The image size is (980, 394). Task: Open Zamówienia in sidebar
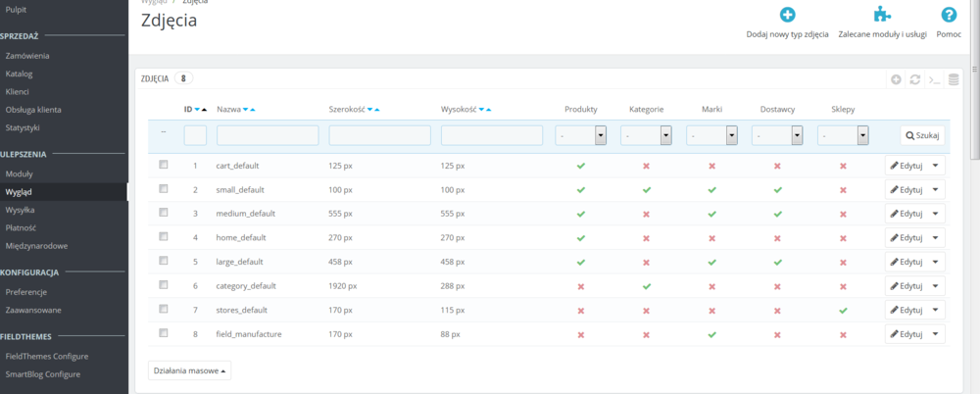(27, 56)
